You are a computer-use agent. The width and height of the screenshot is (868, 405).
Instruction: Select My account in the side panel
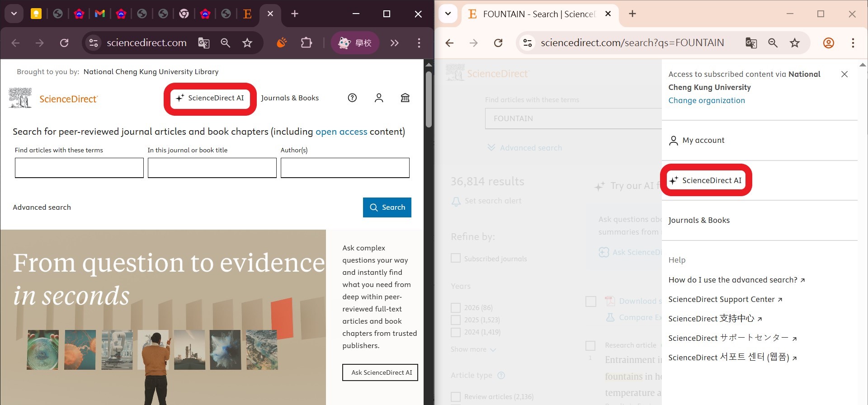click(703, 140)
